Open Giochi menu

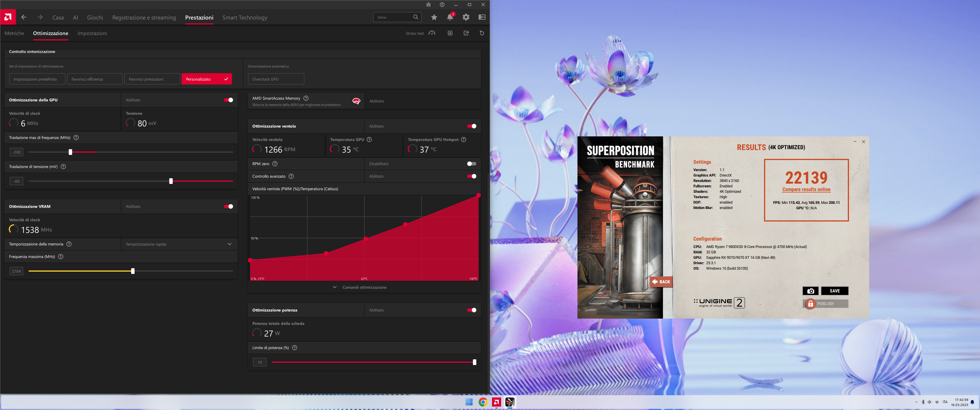[x=95, y=17]
